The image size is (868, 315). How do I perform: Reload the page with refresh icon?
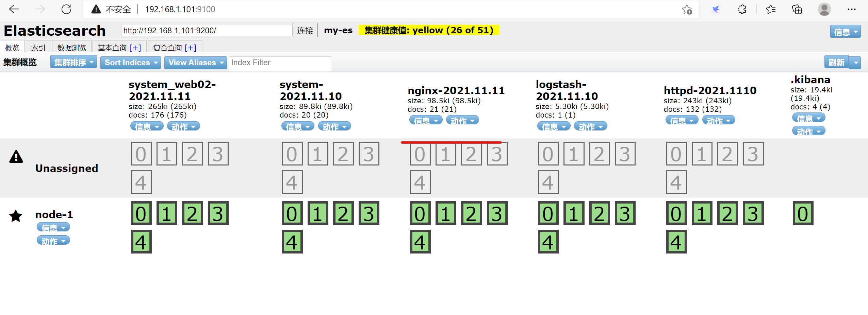coord(66,9)
